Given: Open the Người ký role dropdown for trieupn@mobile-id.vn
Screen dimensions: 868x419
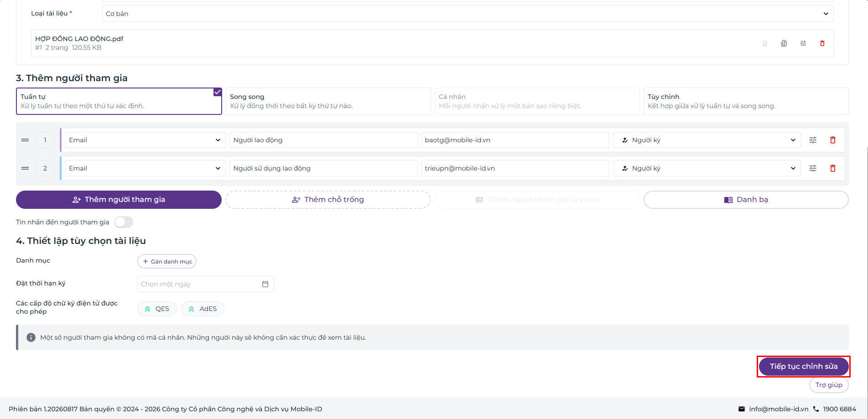Looking at the screenshot, I should tap(707, 168).
